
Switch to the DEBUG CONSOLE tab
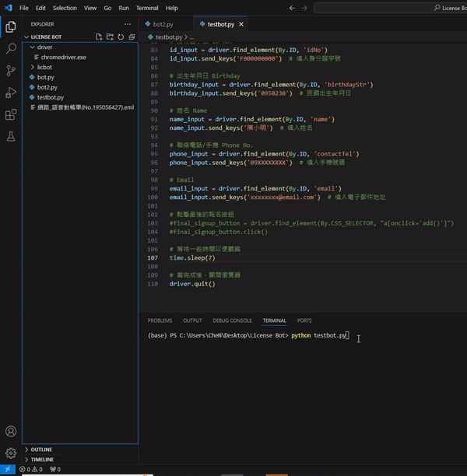(x=232, y=320)
